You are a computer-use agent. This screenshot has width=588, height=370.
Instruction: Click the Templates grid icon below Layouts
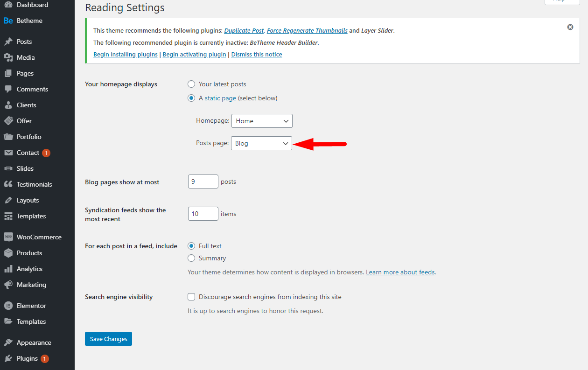(8, 216)
